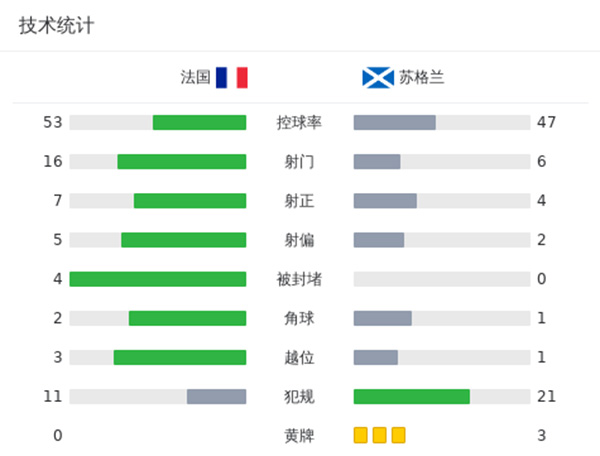Click France's full green 被封堵 bar
The width and height of the screenshot is (600, 456).
coord(158,279)
